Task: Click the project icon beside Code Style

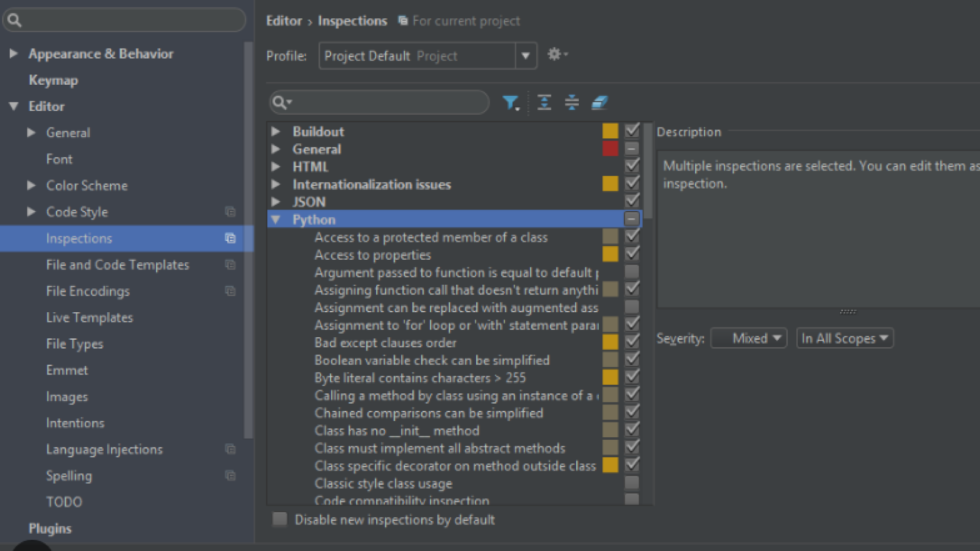Action: 230,212
